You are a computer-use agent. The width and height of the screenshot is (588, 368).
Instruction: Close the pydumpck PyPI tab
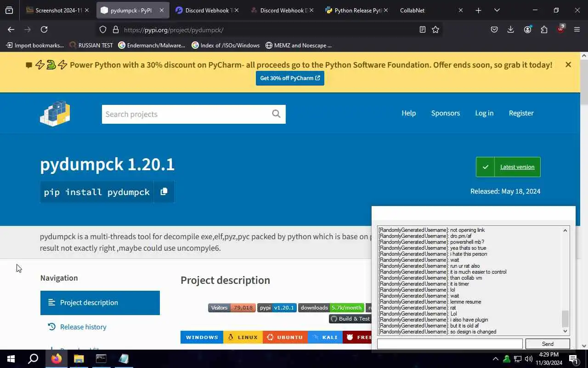pos(161,10)
